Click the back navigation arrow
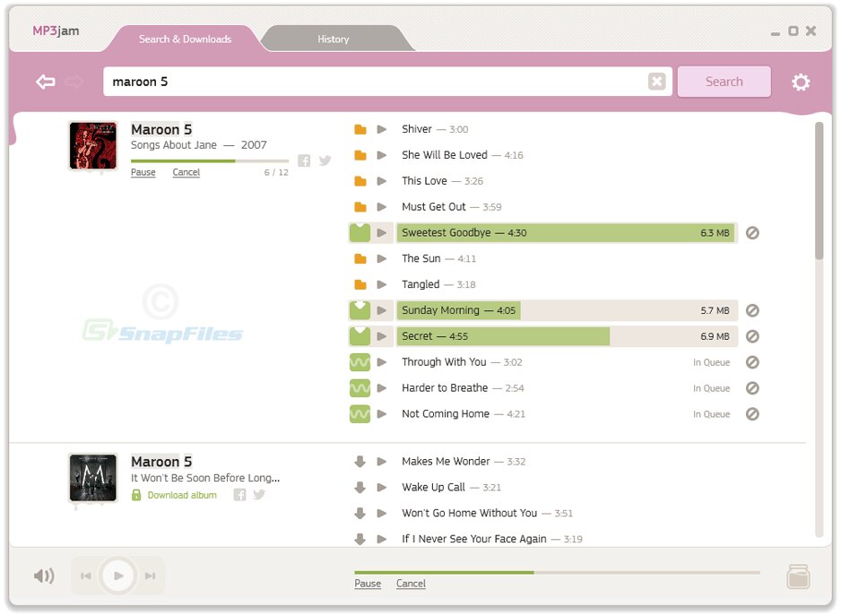The height and width of the screenshot is (616, 841). [46, 82]
